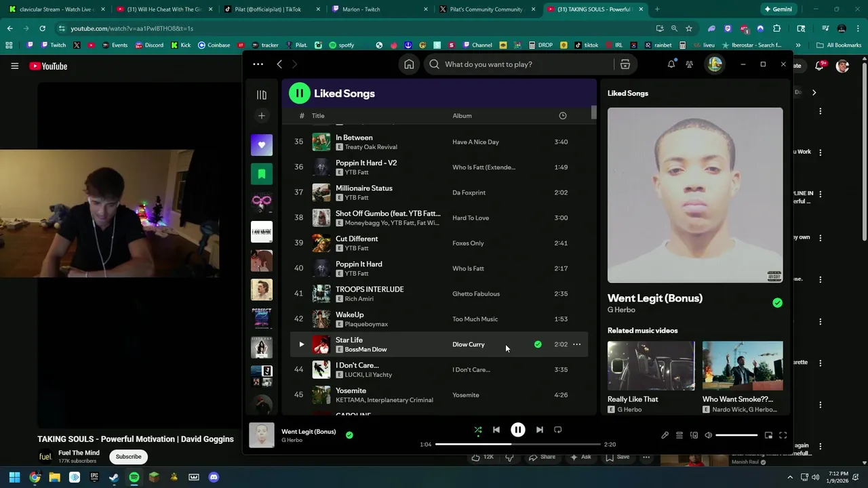Select the song Millionaire Status
The image size is (868, 488).
pos(439,192)
